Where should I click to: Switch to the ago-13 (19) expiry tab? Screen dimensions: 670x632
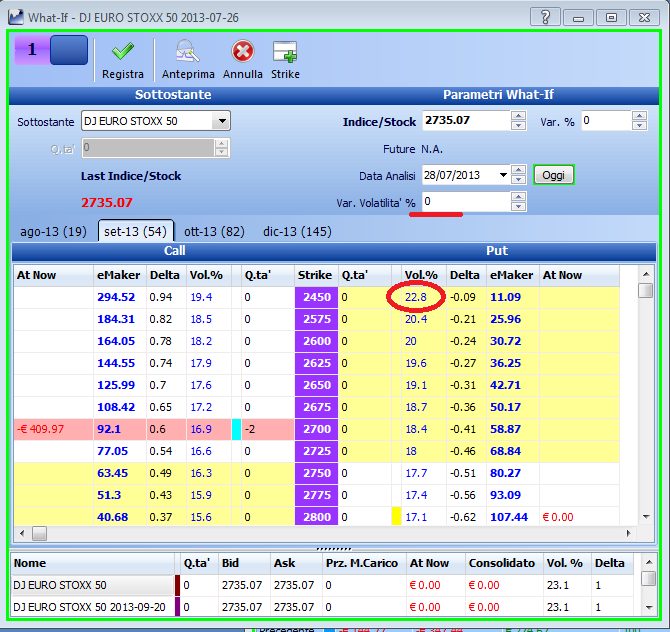53,232
